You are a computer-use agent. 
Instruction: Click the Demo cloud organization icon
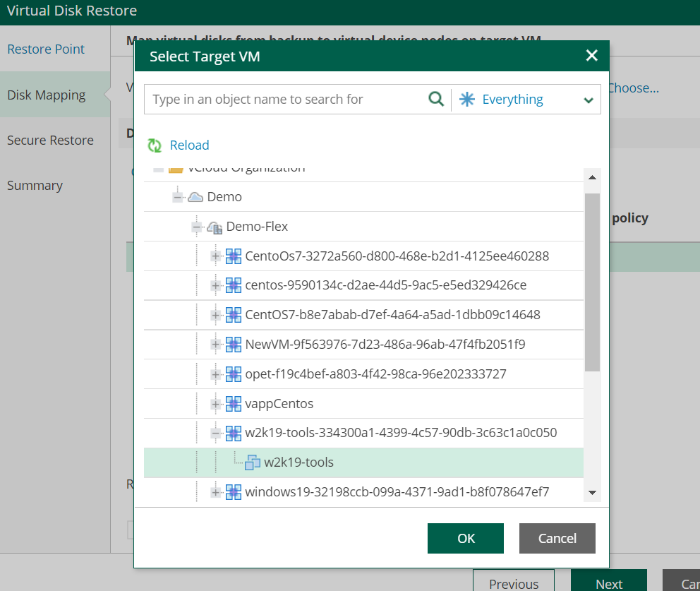click(195, 197)
